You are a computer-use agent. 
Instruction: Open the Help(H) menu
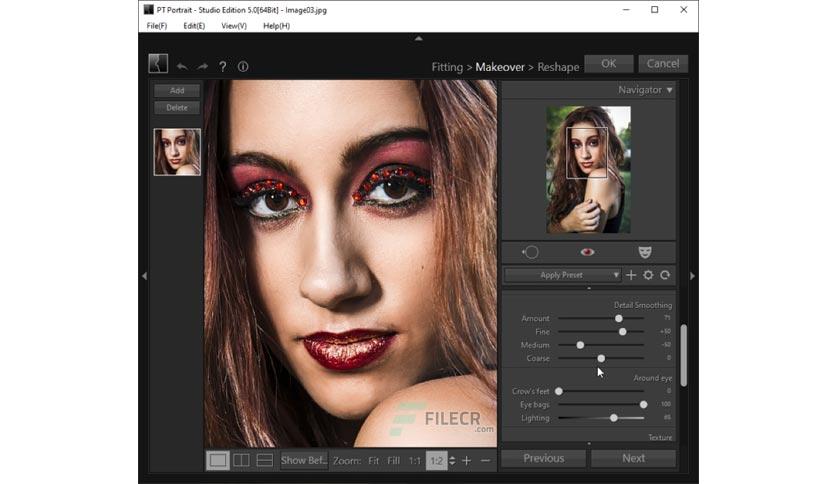[x=277, y=26]
